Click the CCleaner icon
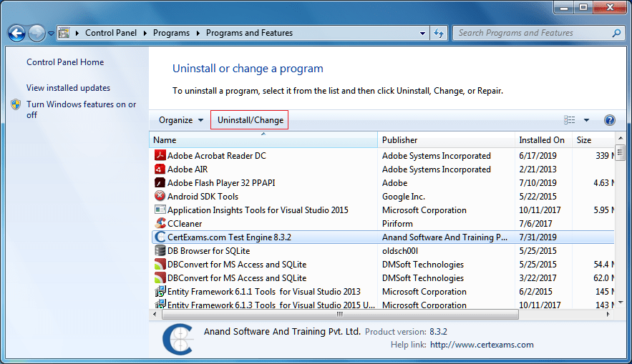632x364 pixels. tap(160, 223)
